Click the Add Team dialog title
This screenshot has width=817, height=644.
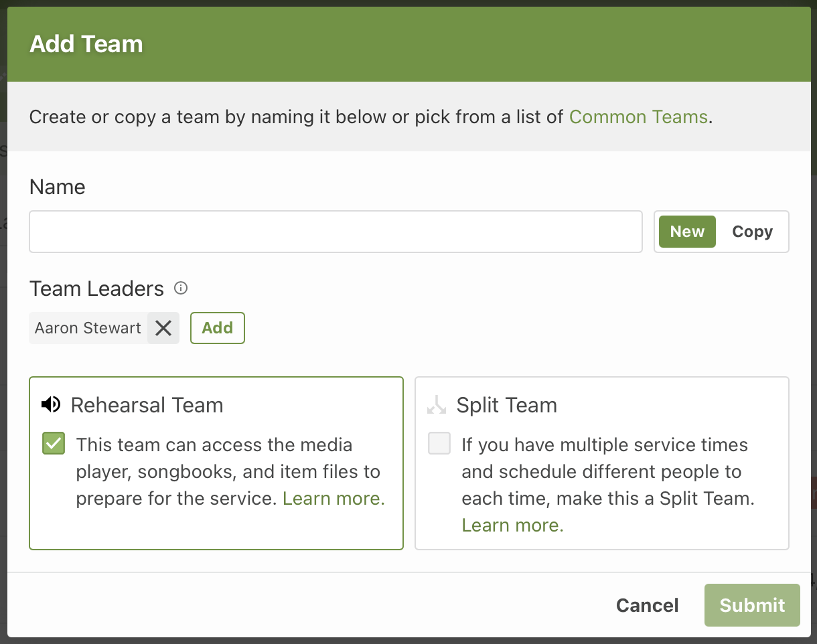pos(86,44)
